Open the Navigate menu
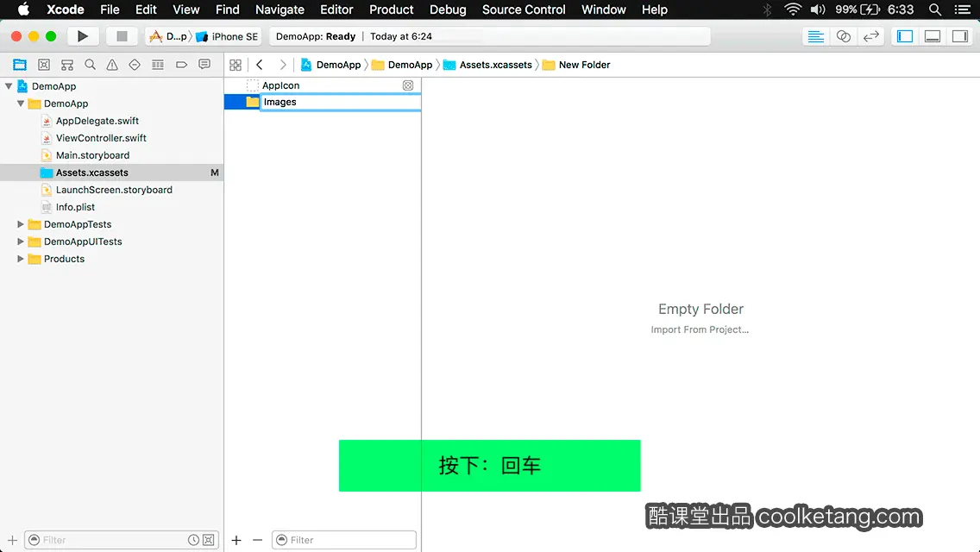980x552 pixels. click(x=280, y=9)
